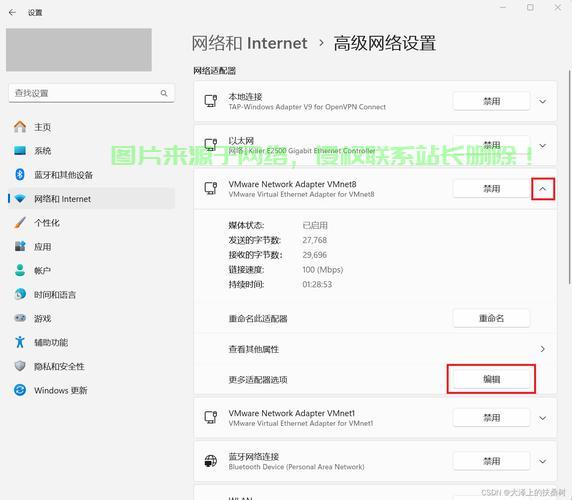This screenshot has width=572, height=500.
Task: Click the vertical scrollbar on right edge
Action: click(570, 177)
